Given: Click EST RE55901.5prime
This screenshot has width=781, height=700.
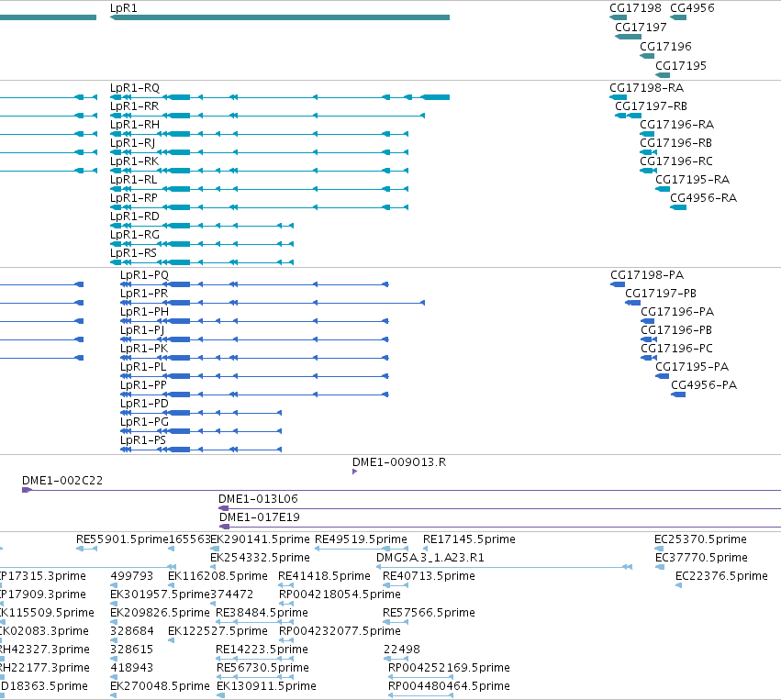Looking at the screenshot, I should 86,549.
